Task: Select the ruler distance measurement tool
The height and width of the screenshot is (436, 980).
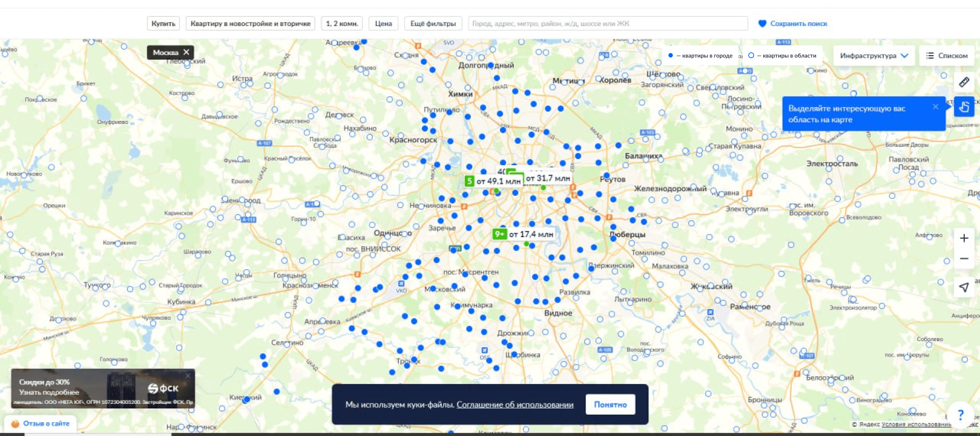Action: coord(964,82)
